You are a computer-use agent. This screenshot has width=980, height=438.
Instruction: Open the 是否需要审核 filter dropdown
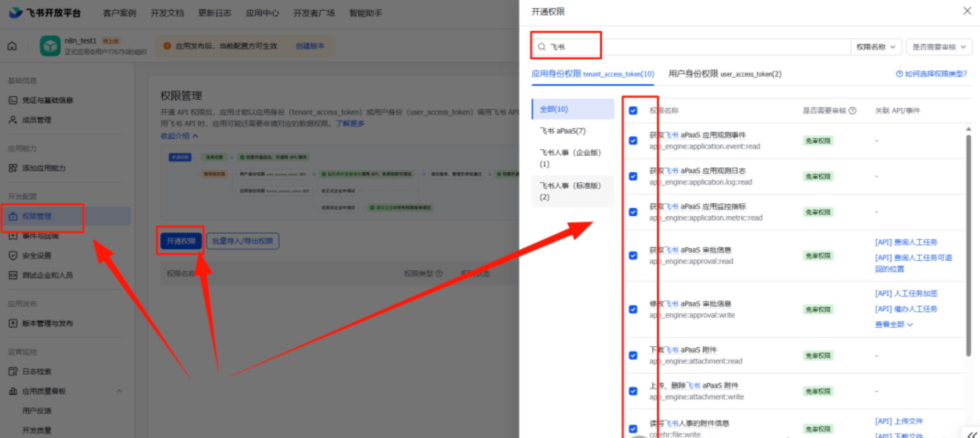tap(939, 47)
